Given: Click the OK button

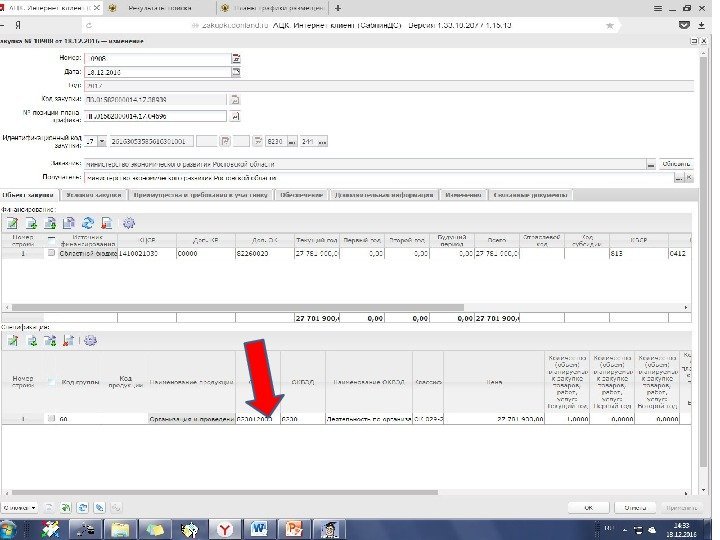Looking at the screenshot, I should (x=588, y=507).
